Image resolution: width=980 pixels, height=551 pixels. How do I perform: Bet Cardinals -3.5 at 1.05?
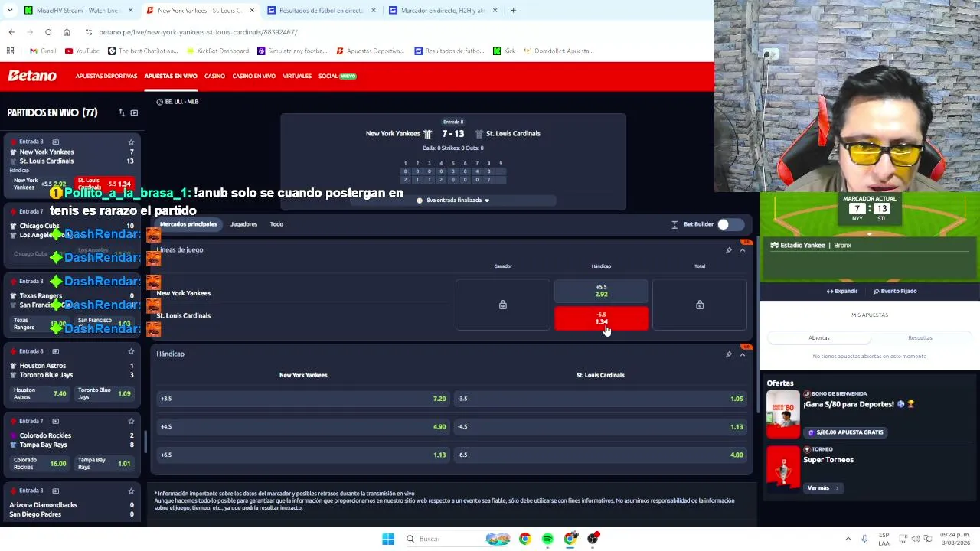[600, 399]
